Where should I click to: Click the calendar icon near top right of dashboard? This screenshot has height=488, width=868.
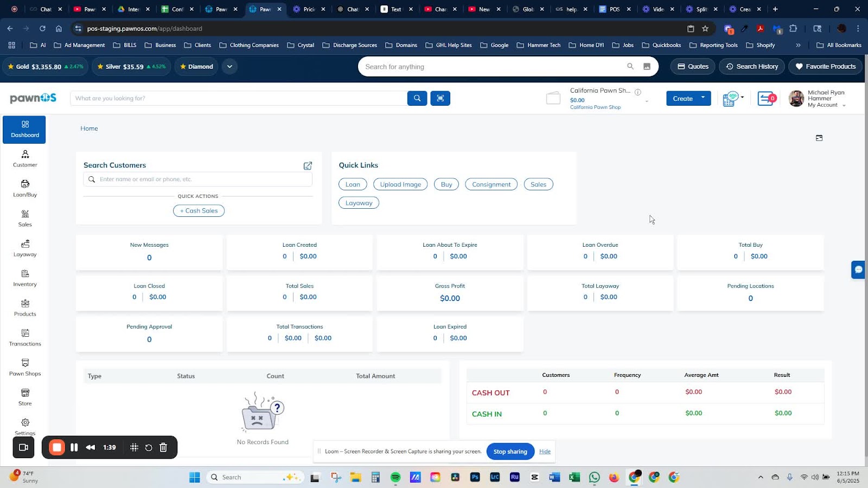coord(819,138)
